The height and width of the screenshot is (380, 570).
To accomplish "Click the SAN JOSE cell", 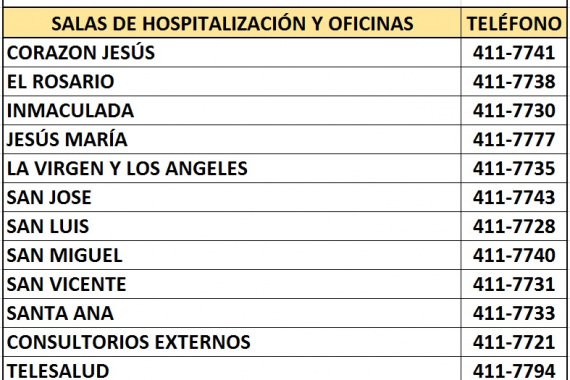I will click(x=232, y=197).
